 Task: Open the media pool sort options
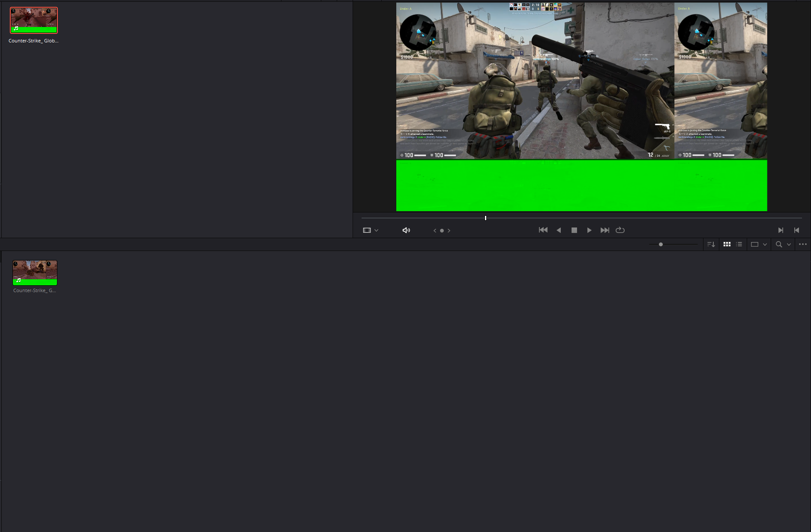(x=711, y=244)
